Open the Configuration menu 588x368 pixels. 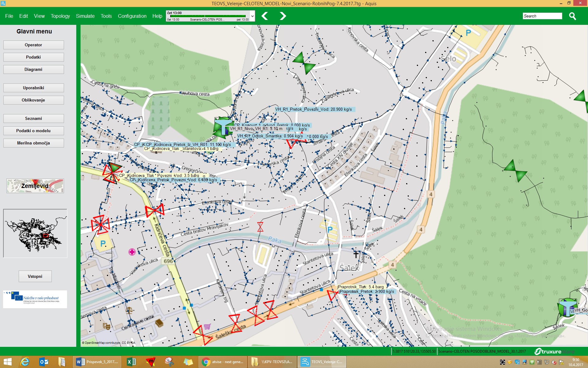click(x=132, y=16)
